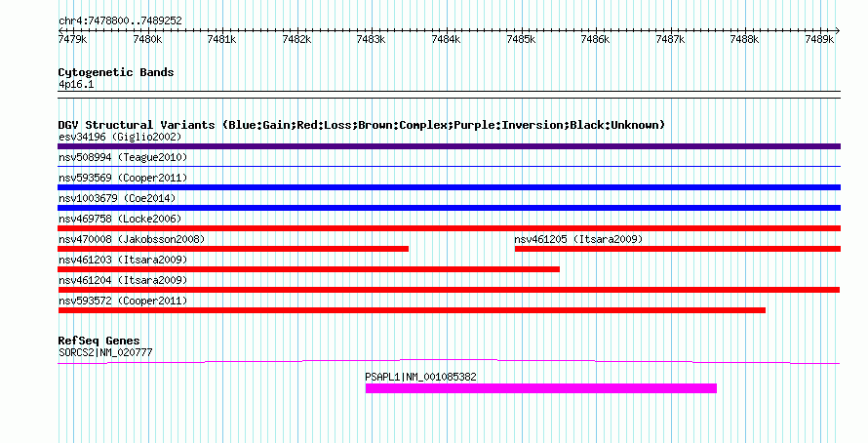Click the DGV Structural Variants track title

[361, 125]
